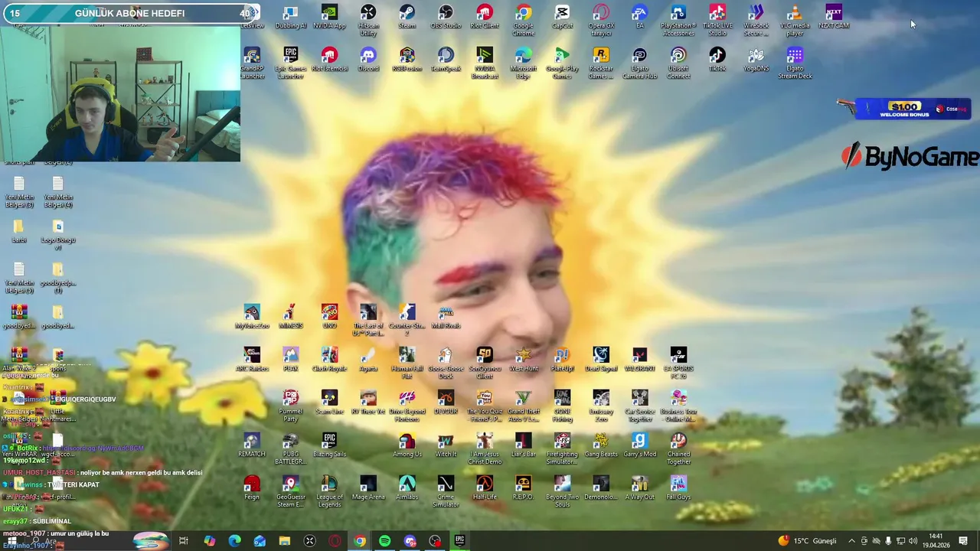
Task: Open File Explorer from the taskbar
Action: click(x=284, y=541)
